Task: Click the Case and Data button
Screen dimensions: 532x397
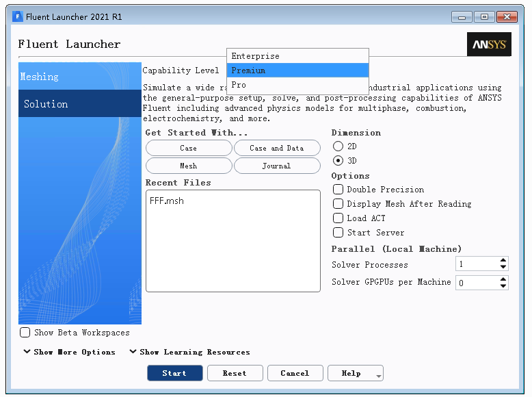Action: (276, 148)
